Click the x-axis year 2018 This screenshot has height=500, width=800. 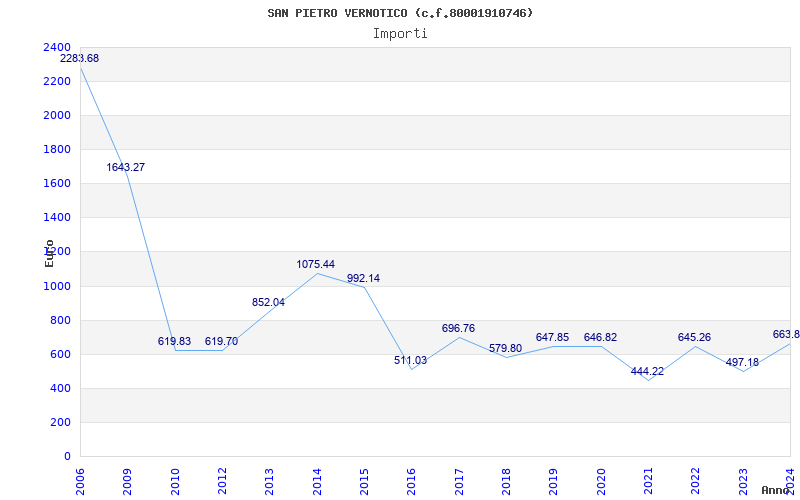pos(506,482)
